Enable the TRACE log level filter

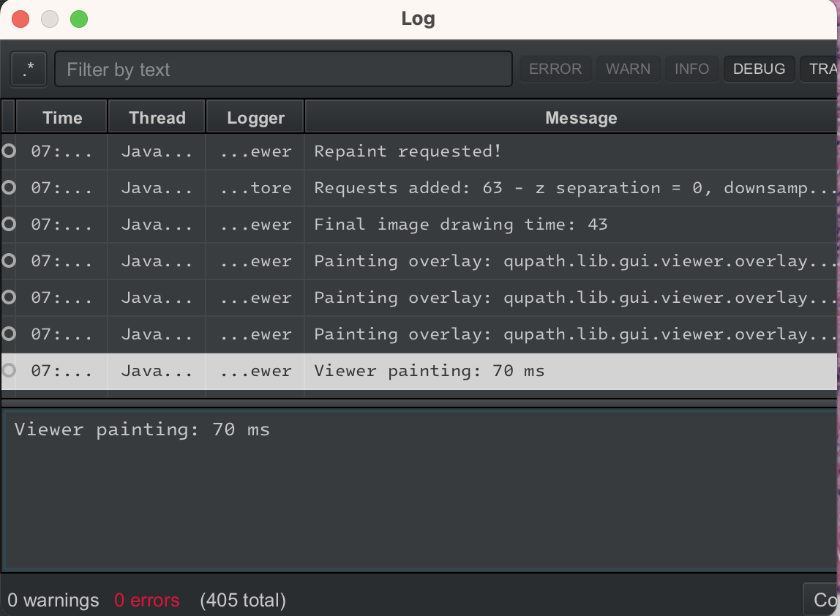823,69
